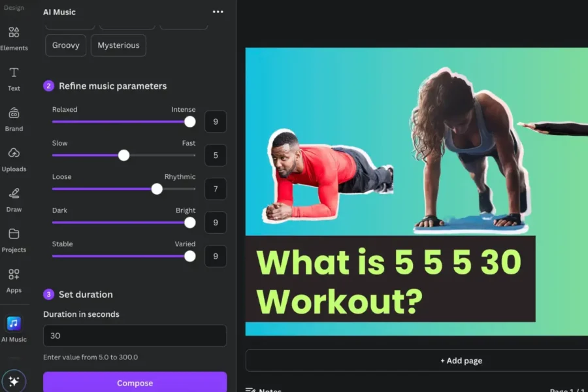
Task: Click the Bright value box showing 9
Action: pos(216,222)
